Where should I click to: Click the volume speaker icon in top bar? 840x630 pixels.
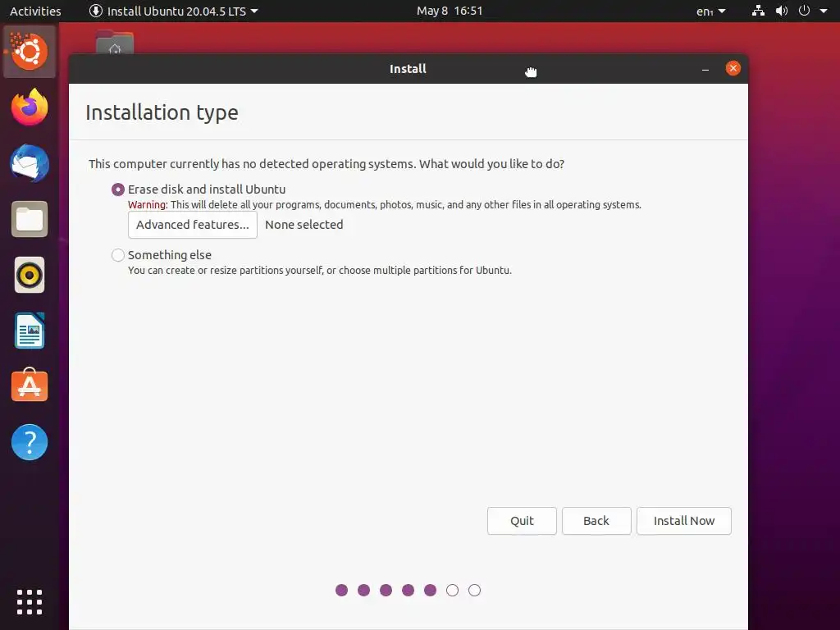[782, 11]
